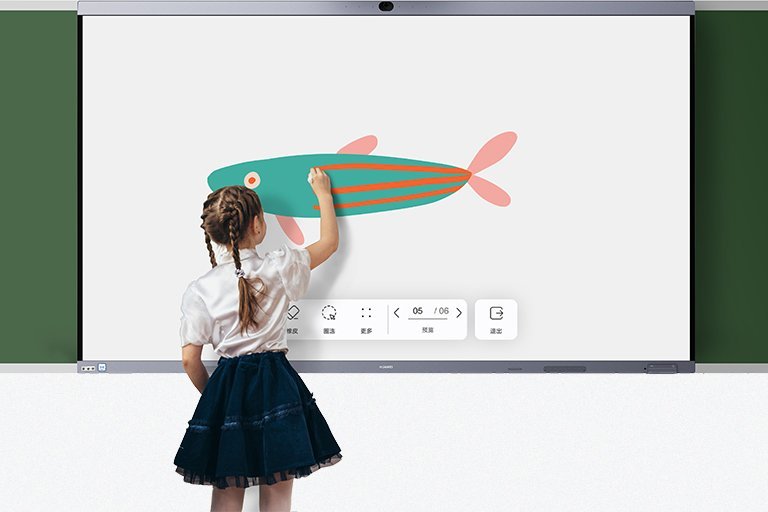The width and height of the screenshot is (768, 512).
Task: Select the pink dorsal fin on top
Action: point(360,146)
